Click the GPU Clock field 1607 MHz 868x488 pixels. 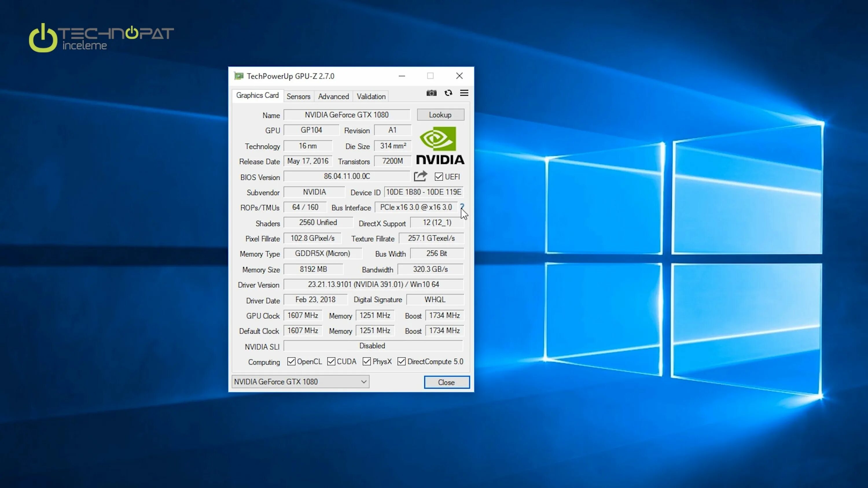(x=303, y=315)
